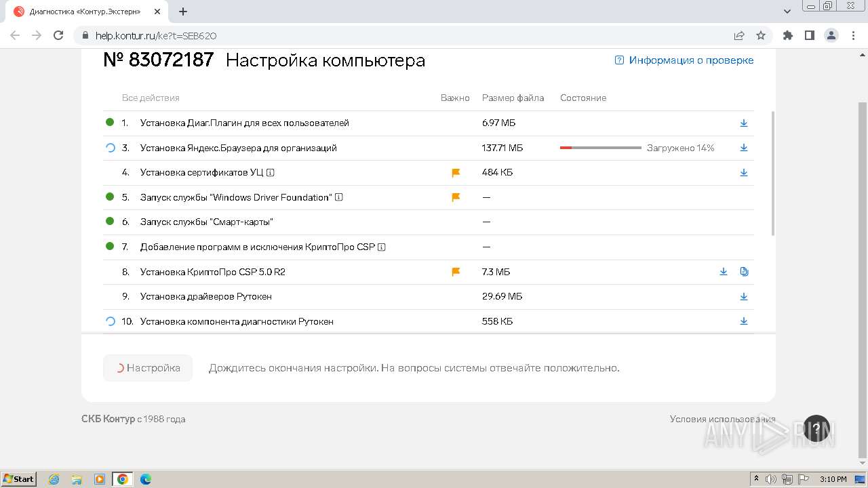Orange flag for Установка сертификатов УЦ
Screen dimensions: 868x488
[x=456, y=173]
